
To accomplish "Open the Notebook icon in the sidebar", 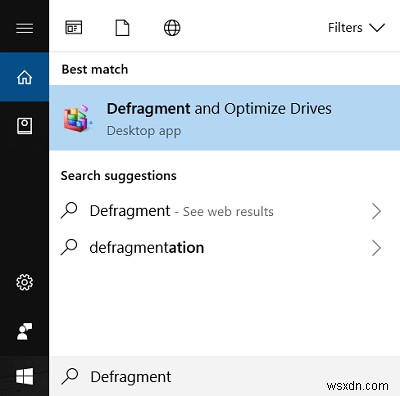I will point(24,126).
